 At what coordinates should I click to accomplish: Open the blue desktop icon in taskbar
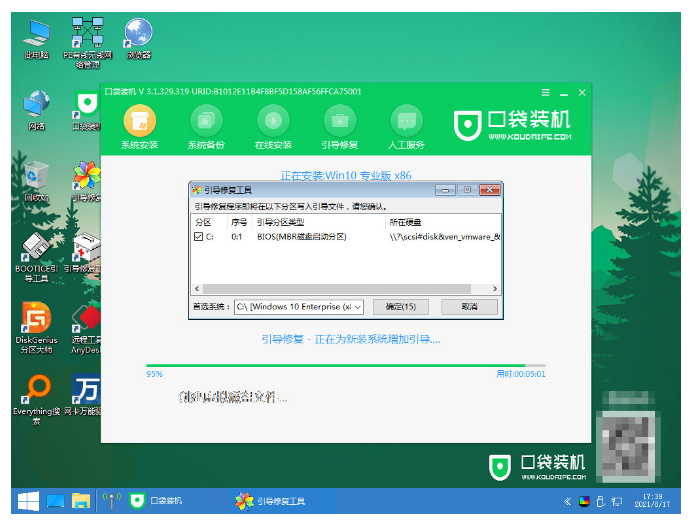56,501
